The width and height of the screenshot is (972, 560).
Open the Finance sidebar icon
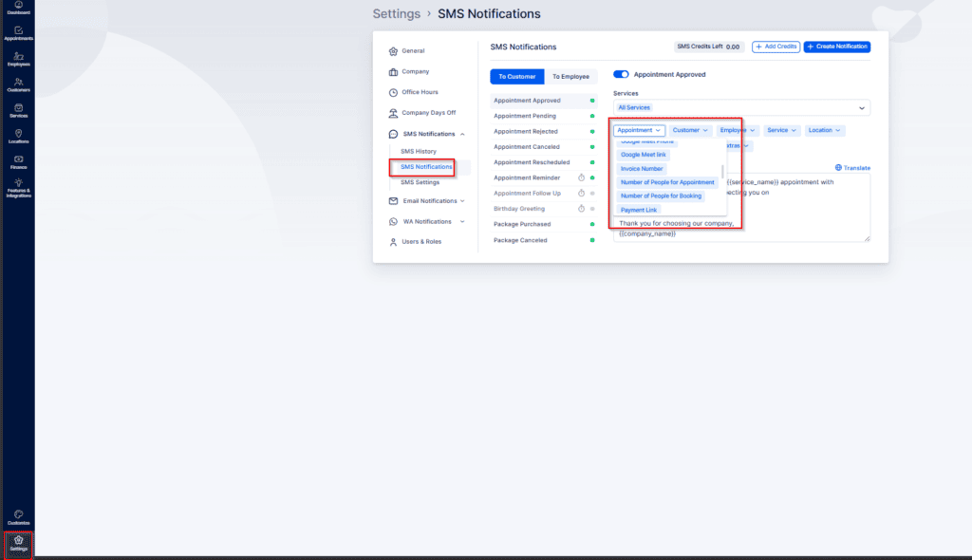point(18,162)
